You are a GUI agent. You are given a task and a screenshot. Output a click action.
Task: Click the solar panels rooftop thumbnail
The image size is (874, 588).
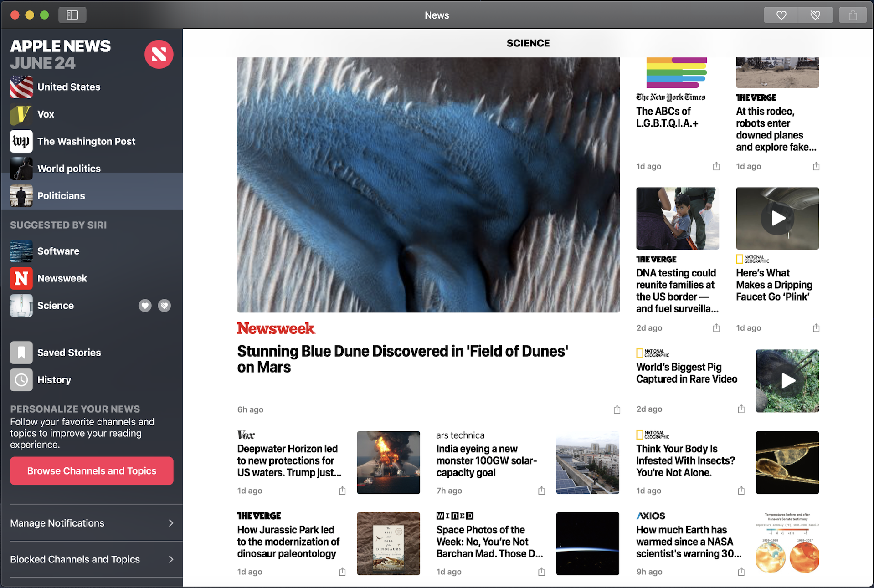[587, 462]
